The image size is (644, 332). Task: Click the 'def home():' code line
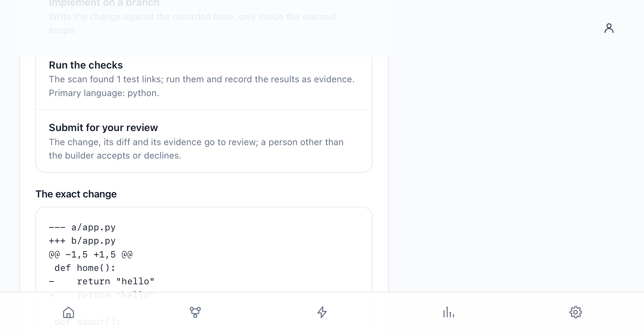[85, 268]
